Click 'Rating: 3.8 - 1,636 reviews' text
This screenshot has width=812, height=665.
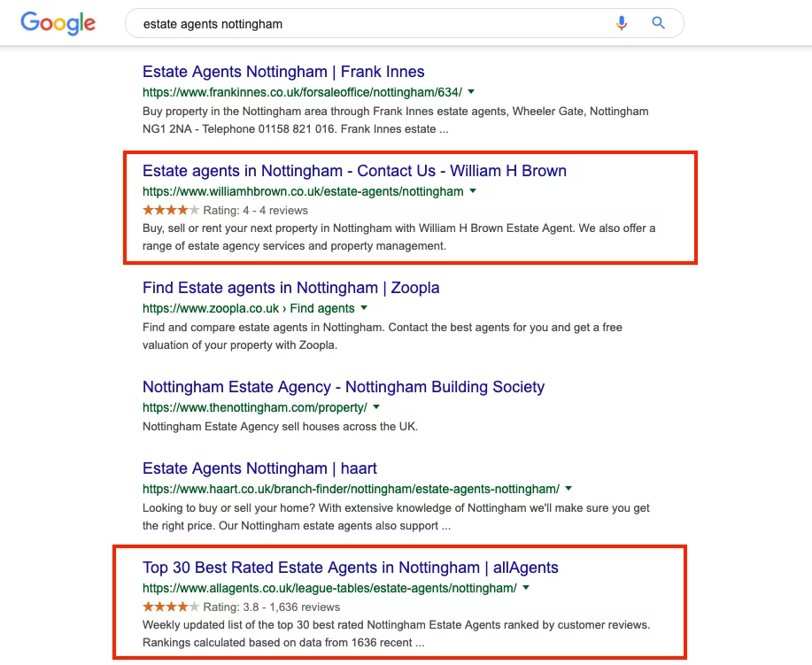[x=271, y=607]
